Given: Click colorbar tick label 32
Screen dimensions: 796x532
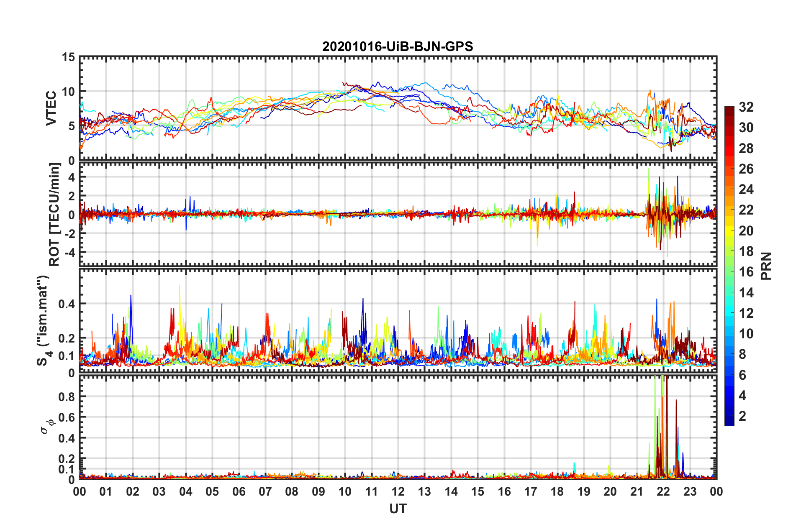Looking at the screenshot, I should [x=746, y=107].
